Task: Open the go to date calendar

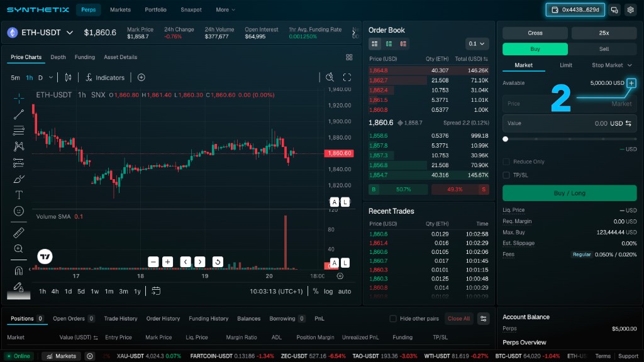Action: tap(156, 291)
